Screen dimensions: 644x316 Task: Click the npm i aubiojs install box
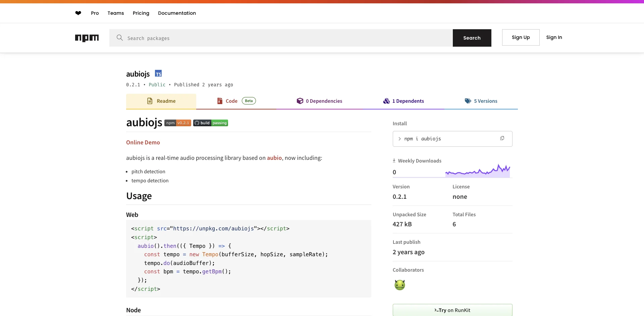[x=452, y=139]
